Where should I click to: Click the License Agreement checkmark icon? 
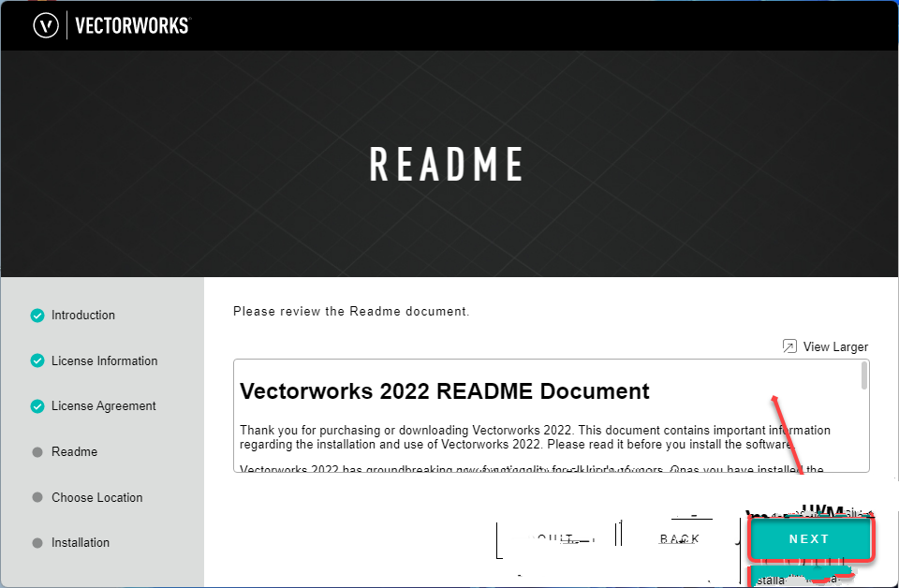tap(37, 406)
